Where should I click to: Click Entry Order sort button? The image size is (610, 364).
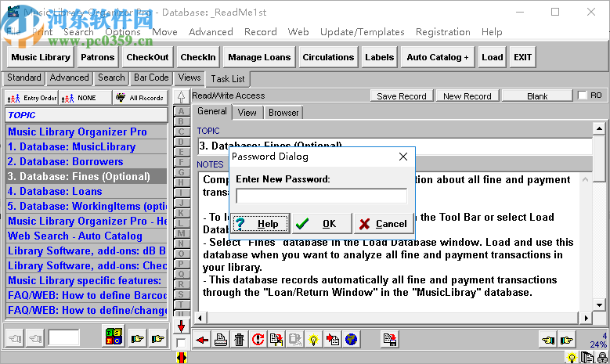32,98
